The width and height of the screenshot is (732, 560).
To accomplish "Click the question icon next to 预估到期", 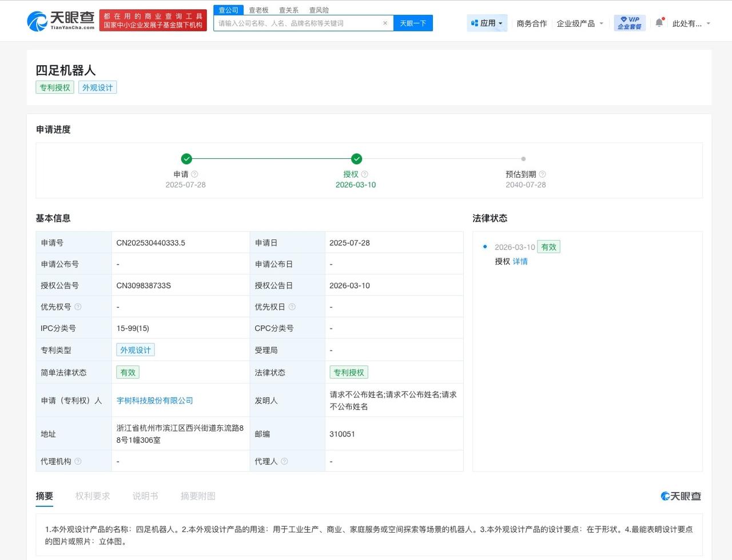I will tap(542, 174).
